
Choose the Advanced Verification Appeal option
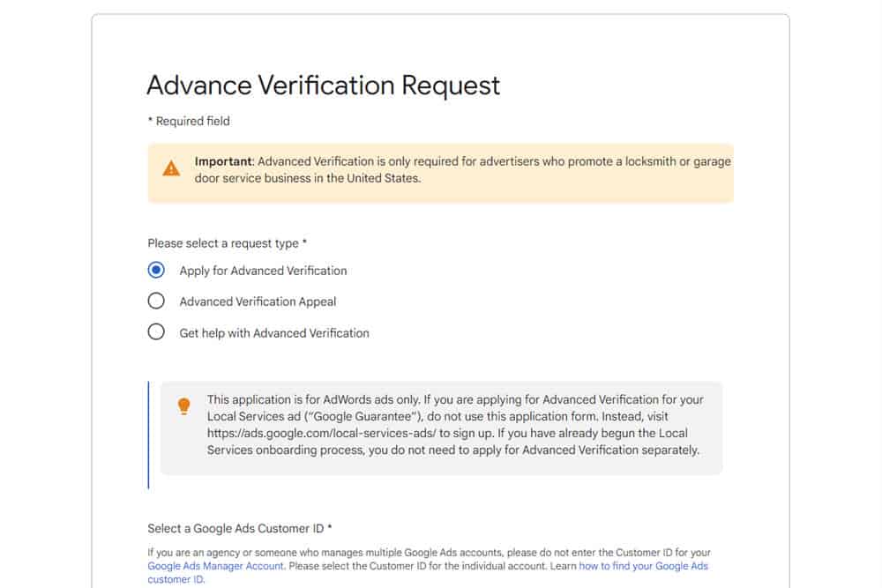tap(156, 301)
